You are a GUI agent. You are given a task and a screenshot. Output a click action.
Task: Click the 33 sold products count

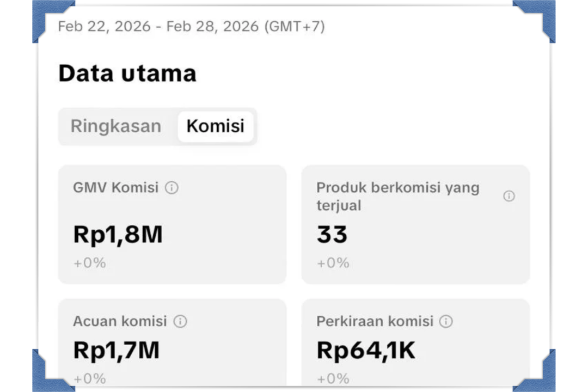[x=333, y=234]
